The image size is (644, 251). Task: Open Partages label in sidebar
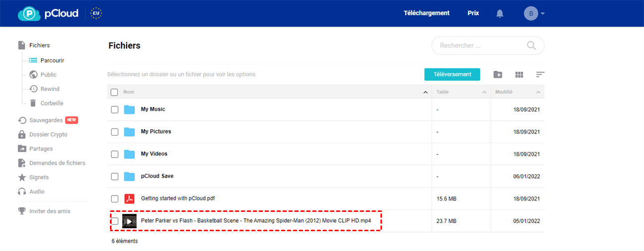click(x=41, y=149)
